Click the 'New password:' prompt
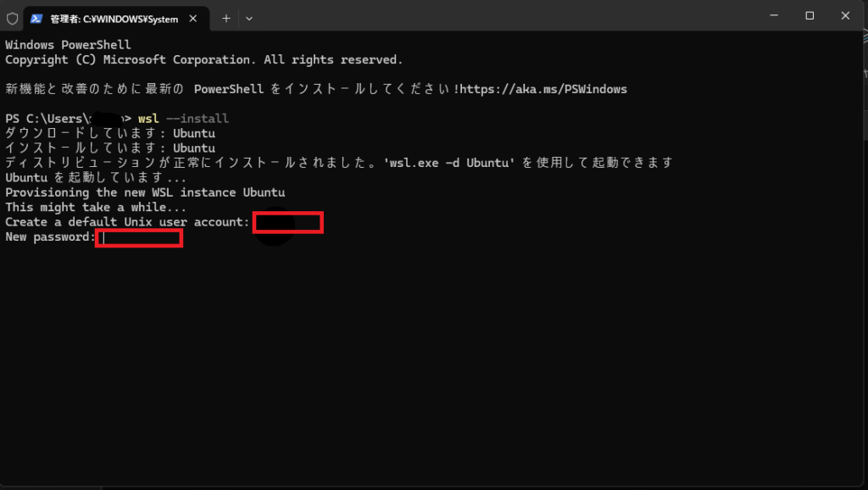 pyautogui.click(x=50, y=237)
